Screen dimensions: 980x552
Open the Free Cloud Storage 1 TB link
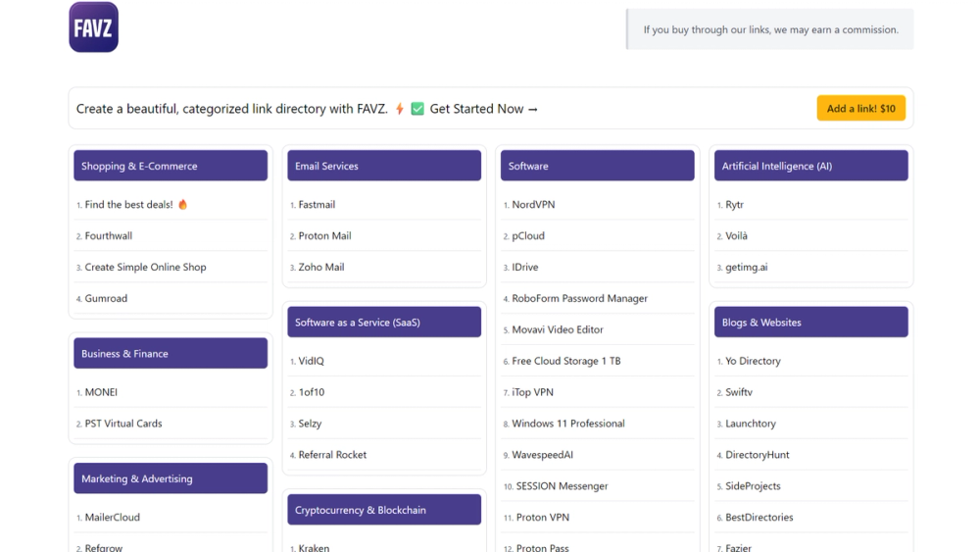[x=566, y=361]
